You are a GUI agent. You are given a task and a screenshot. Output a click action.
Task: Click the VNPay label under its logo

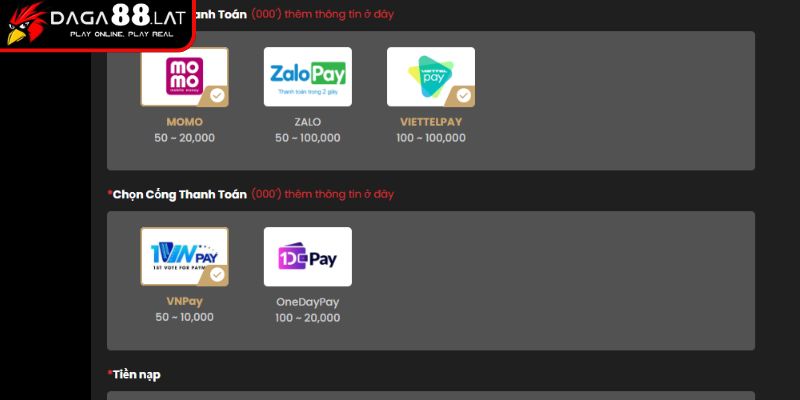[184, 301]
